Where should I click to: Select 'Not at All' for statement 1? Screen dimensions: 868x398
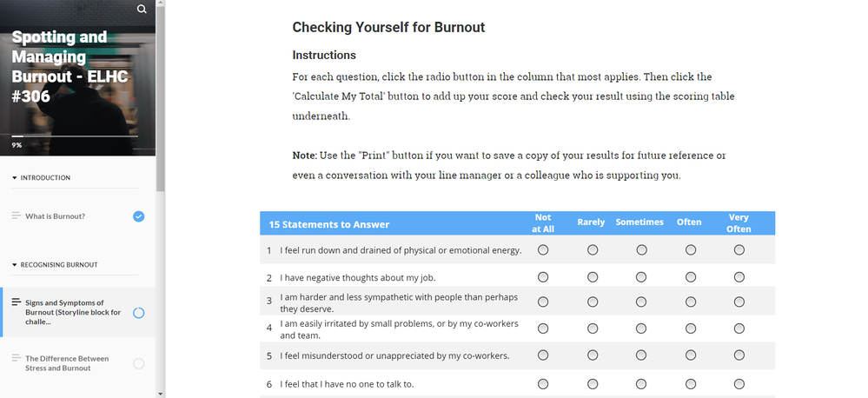tap(543, 250)
